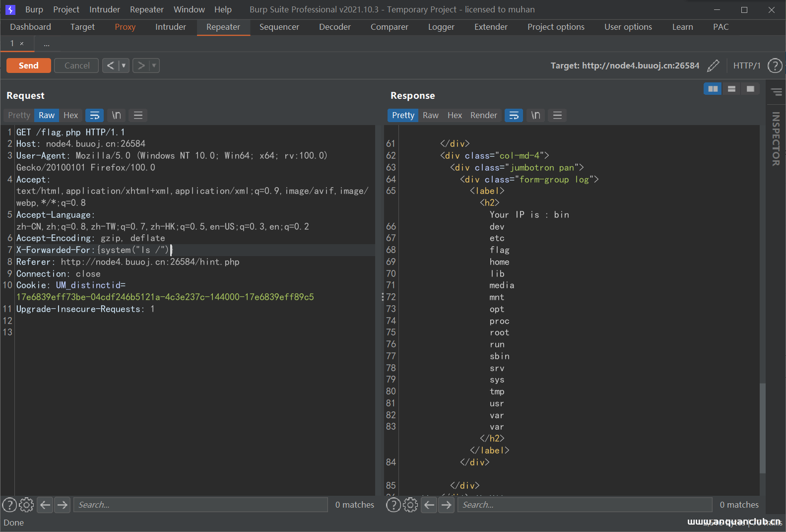Toggle request non-printable characters \n

coord(117,115)
